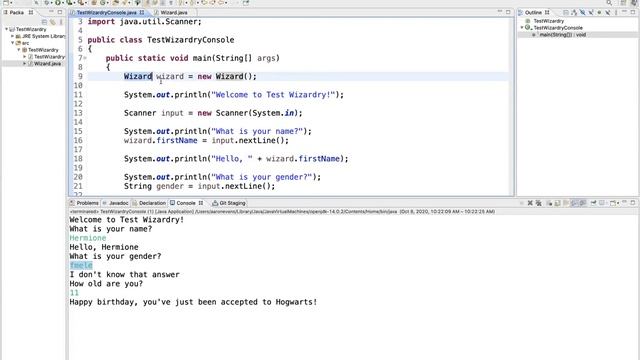Screen dimensions: 640x360
Task: Collapse the TestWizardry project node
Action: pos(6,29)
